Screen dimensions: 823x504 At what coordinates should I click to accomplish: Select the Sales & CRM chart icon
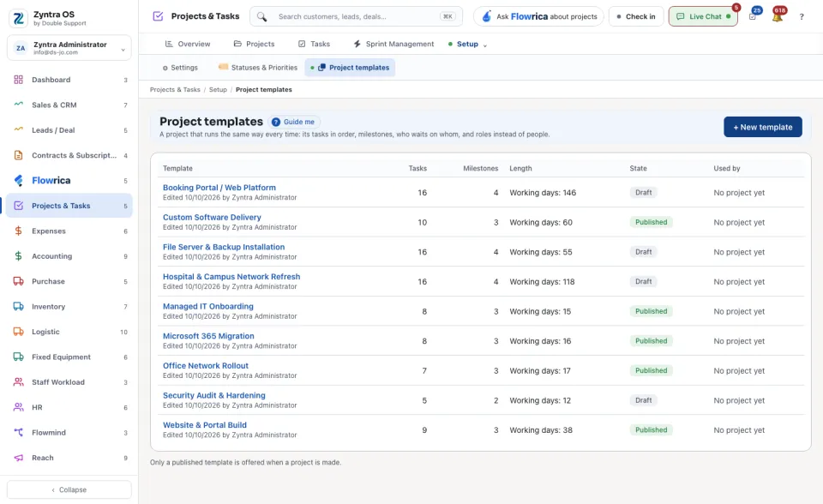click(x=18, y=105)
